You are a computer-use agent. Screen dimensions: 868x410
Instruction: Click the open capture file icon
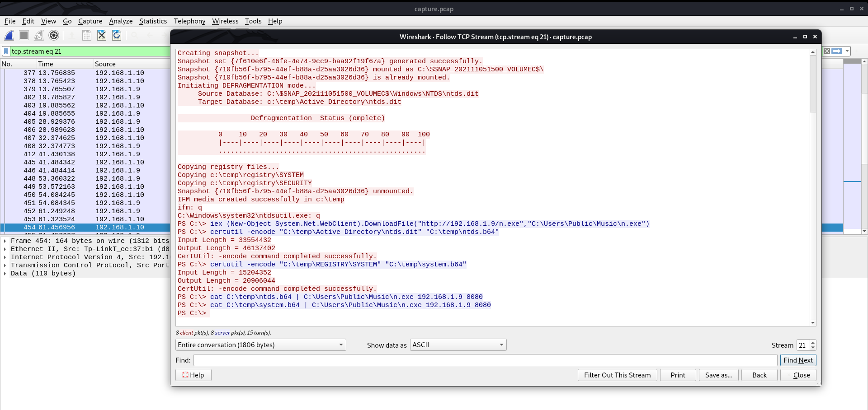tap(87, 35)
